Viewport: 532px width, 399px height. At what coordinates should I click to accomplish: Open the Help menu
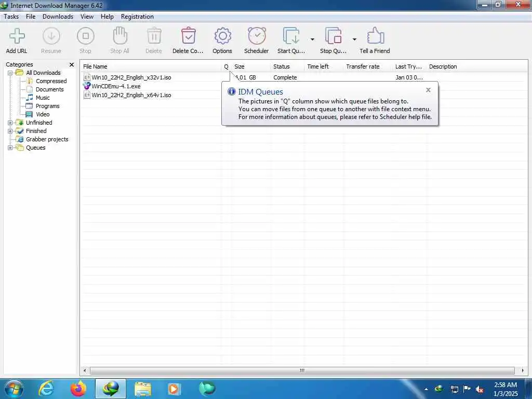[x=107, y=17]
